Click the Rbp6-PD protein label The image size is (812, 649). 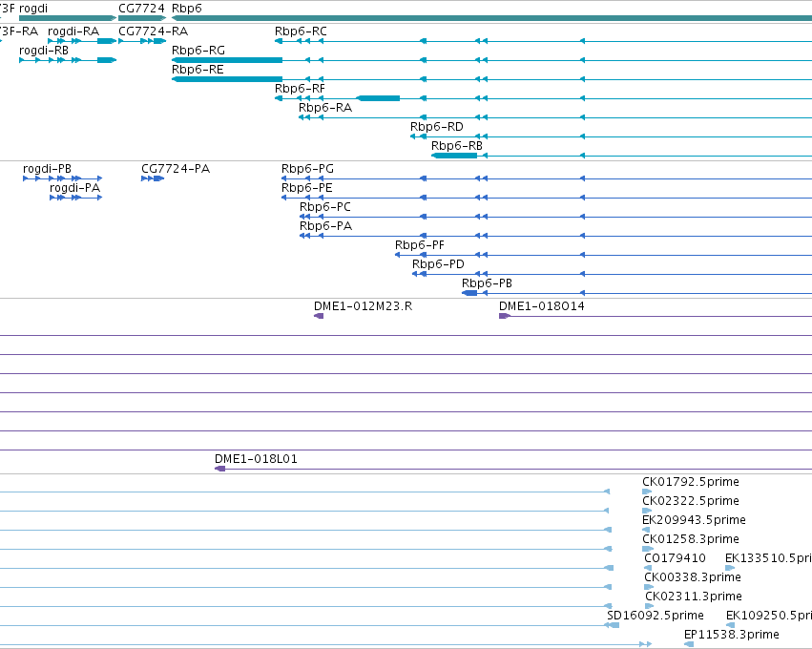438,264
